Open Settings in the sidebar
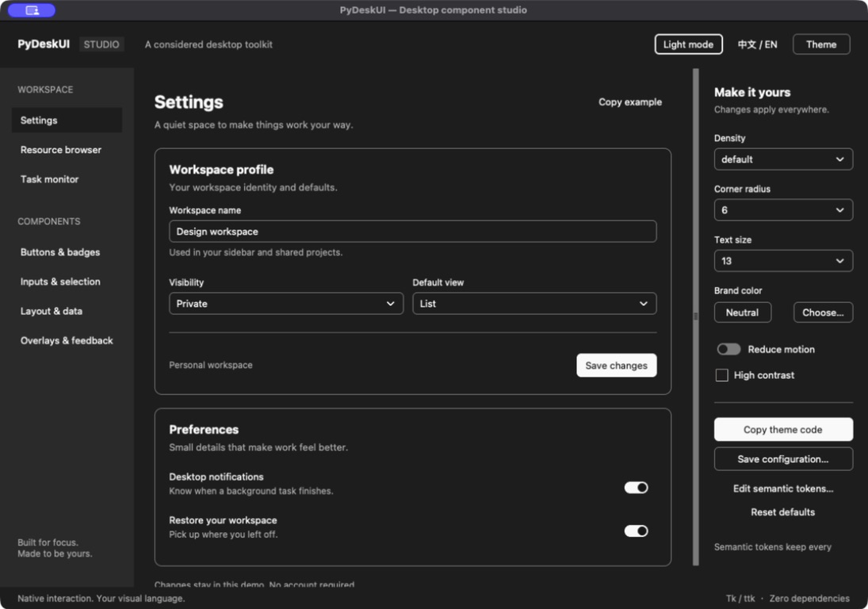The height and width of the screenshot is (609, 868). click(67, 121)
